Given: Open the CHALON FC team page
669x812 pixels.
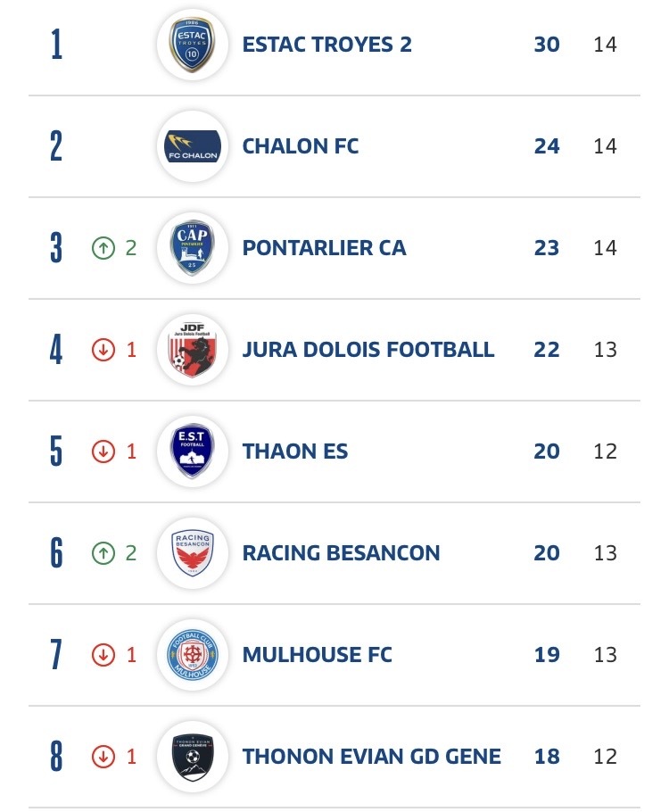Looking at the screenshot, I should point(300,146).
